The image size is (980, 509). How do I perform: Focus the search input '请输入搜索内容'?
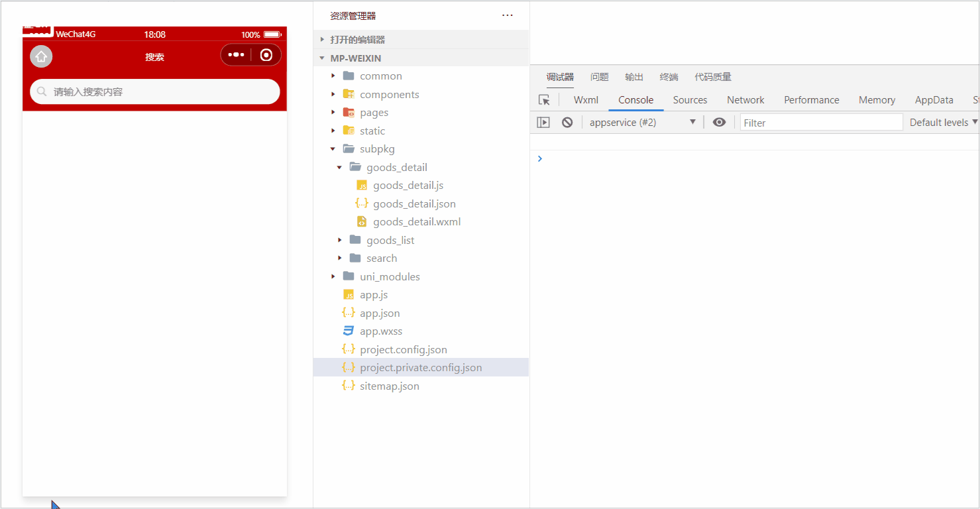click(x=154, y=91)
